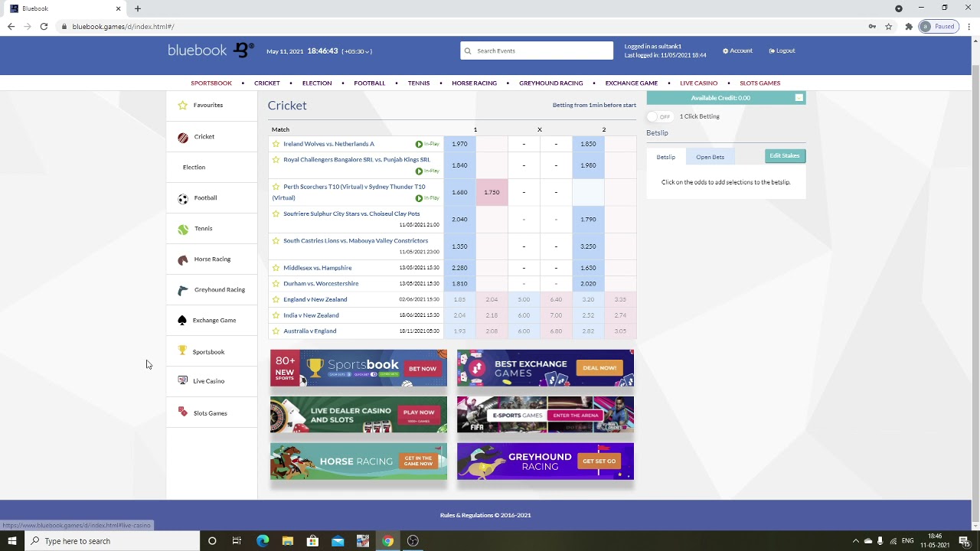The image size is (980, 551).
Task: Favourite the England v New Zealand match star
Action: tap(276, 299)
